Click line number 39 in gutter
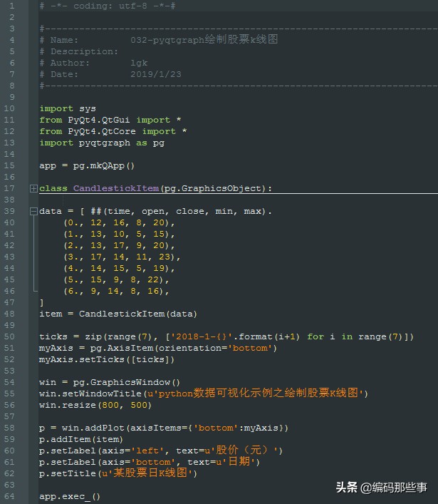438x504 pixels. pos(9,211)
